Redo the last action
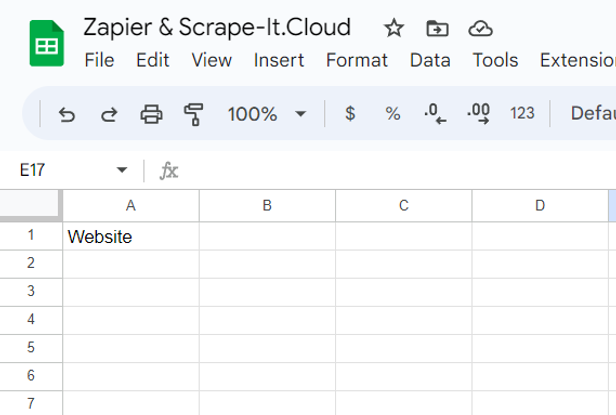Image resolution: width=616 pixels, height=415 pixels. coord(109,114)
